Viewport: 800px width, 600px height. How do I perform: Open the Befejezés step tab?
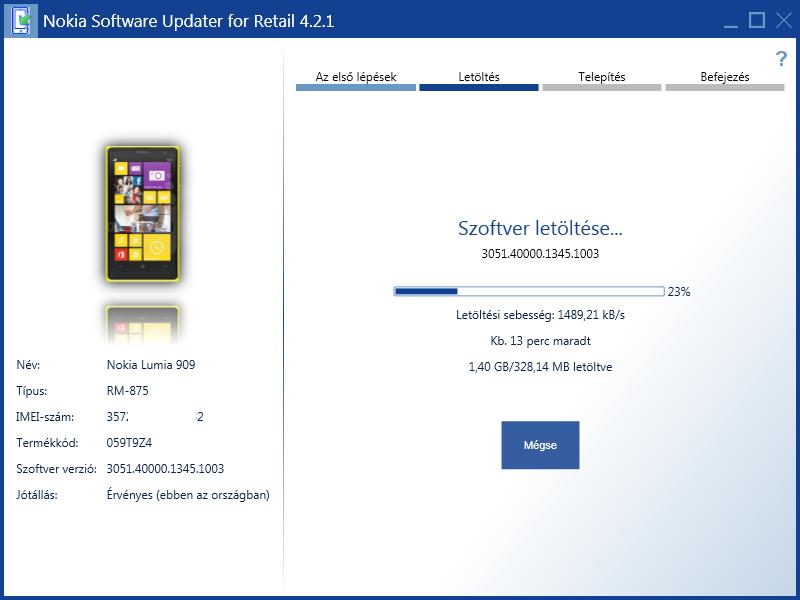click(x=724, y=80)
